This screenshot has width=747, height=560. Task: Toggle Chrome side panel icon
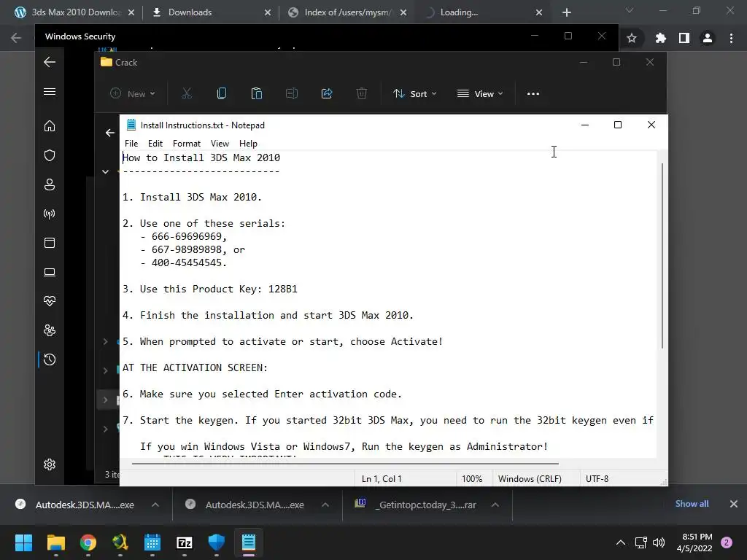click(684, 38)
